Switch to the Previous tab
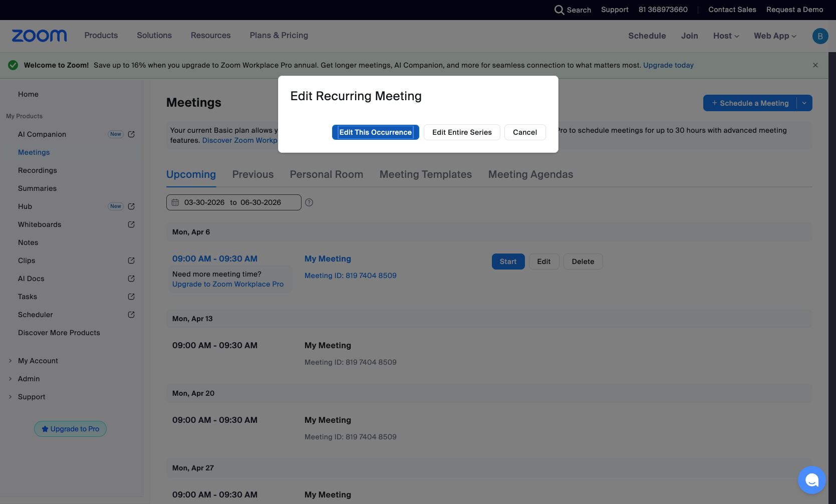Viewport: 836px width, 504px height. coord(253,174)
